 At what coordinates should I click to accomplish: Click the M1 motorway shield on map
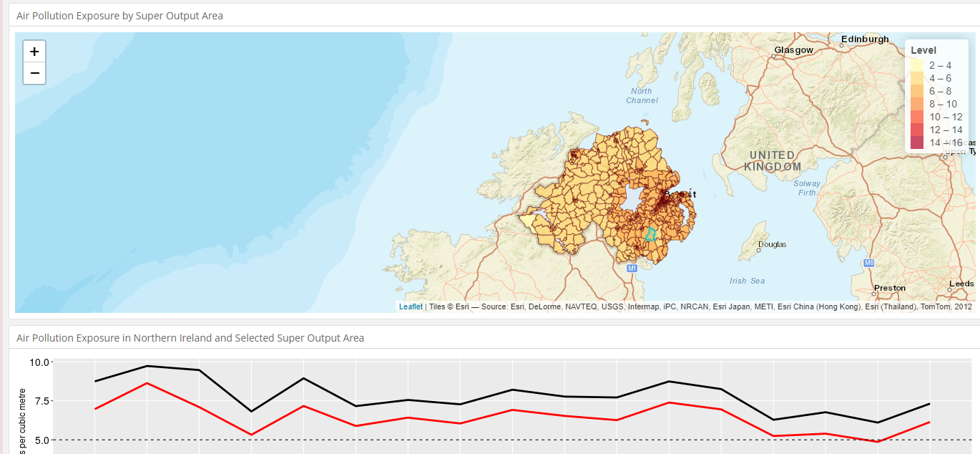pos(632,268)
